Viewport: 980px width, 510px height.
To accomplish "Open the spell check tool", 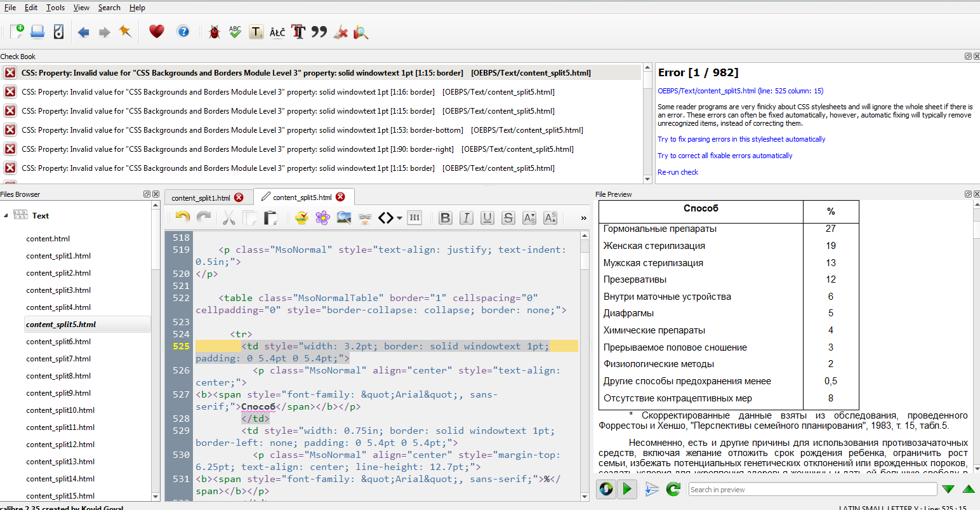I will pos(235,32).
